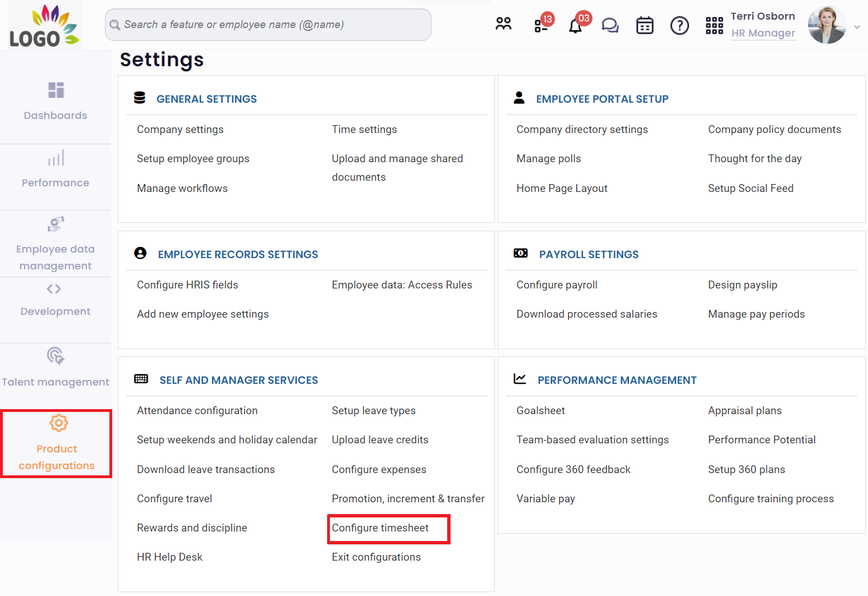Open Company settings under General Settings
The image size is (868, 596).
tap(180, 129)
